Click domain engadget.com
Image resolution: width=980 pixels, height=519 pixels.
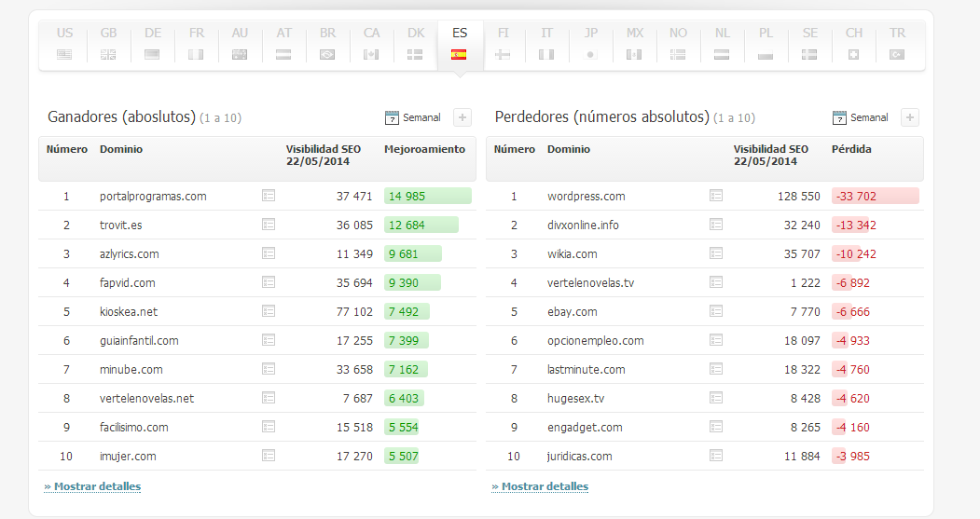(x=585, y=427)
